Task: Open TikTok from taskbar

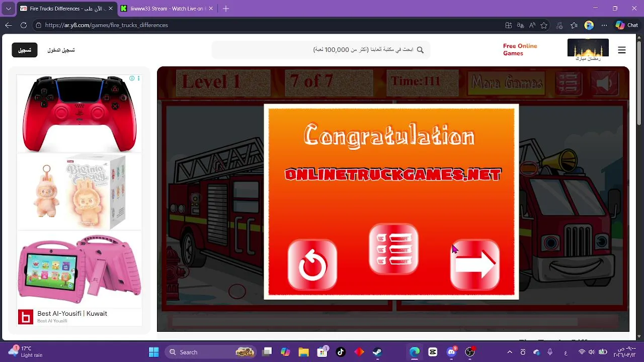Action: click(x=341, y=352)
